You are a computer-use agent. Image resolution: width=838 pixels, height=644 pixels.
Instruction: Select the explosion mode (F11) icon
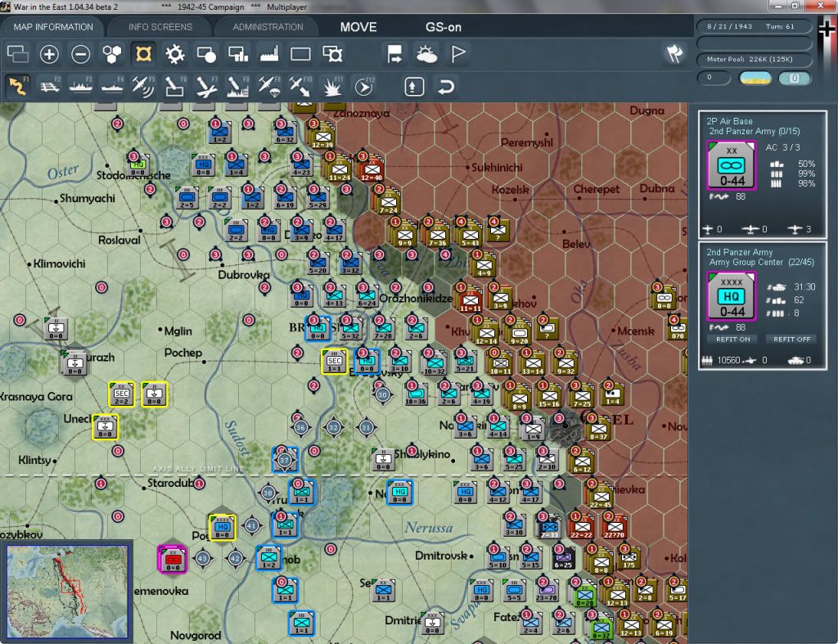[x=332, y=87]
